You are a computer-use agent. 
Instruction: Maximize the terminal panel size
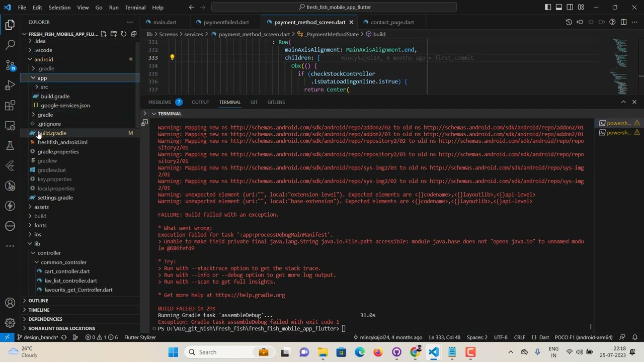pyautogui.click(x=623, y=102)
